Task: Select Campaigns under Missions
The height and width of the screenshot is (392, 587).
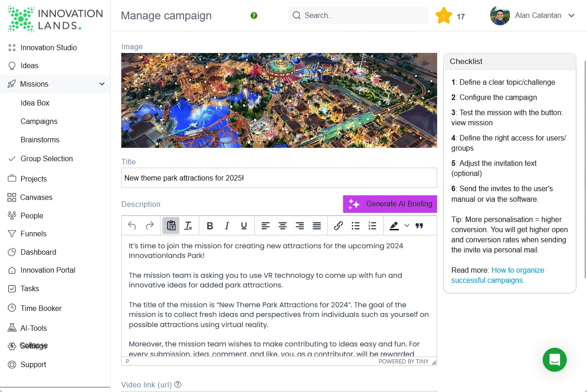Action: 39,122
